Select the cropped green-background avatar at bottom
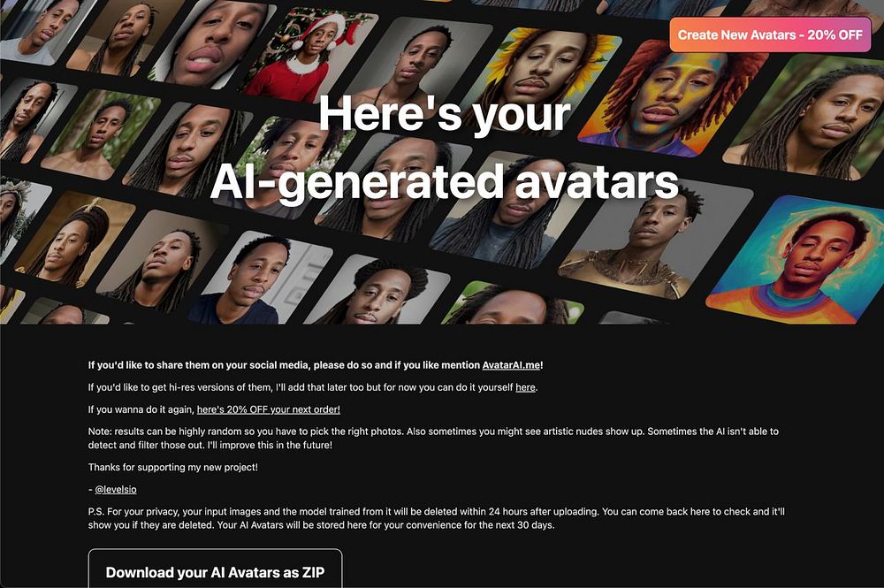Viewport: 884px width, 588px height. click(x=510, y=304)
